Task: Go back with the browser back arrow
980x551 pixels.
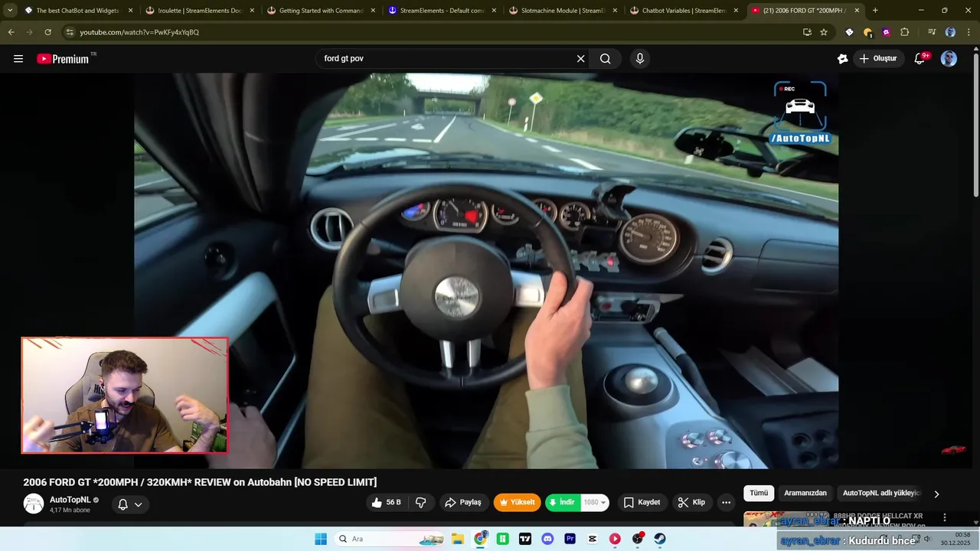Action: tap(11, 32)
